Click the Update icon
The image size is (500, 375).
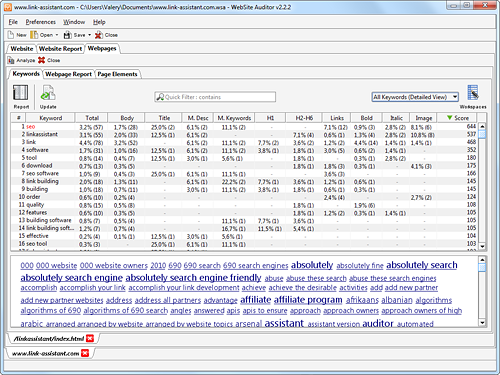click(48, 93)
